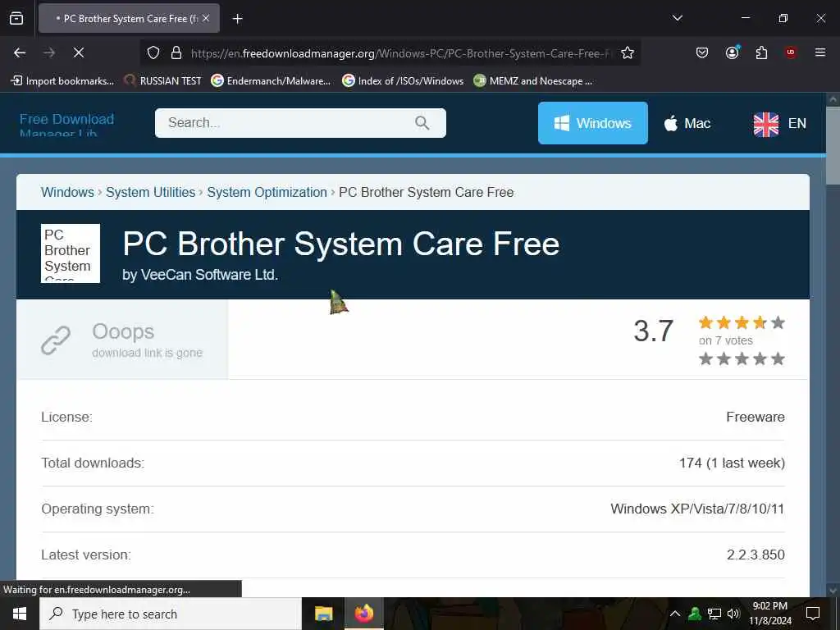Screen dimensions: 840x630
Task: Select the Windows platform tab
Action: pos(592,123)
